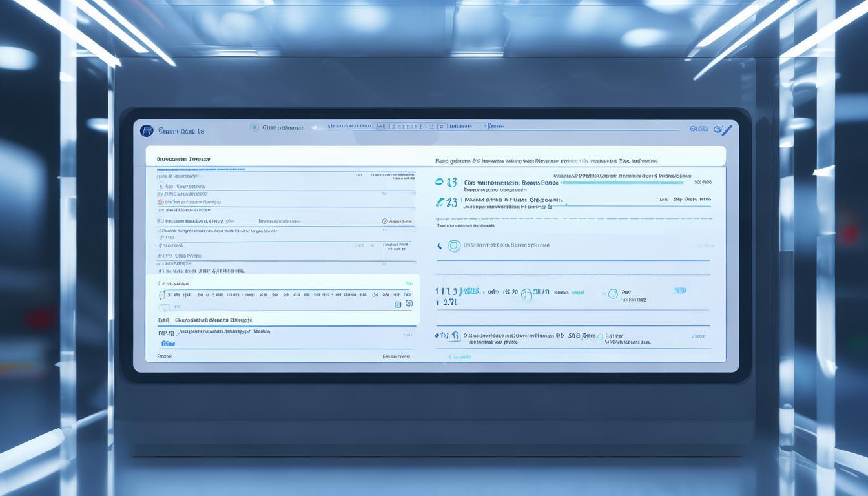868x496 pixels.
Task: Click the text link beside the pencil icon
Action: click(699, 129)
